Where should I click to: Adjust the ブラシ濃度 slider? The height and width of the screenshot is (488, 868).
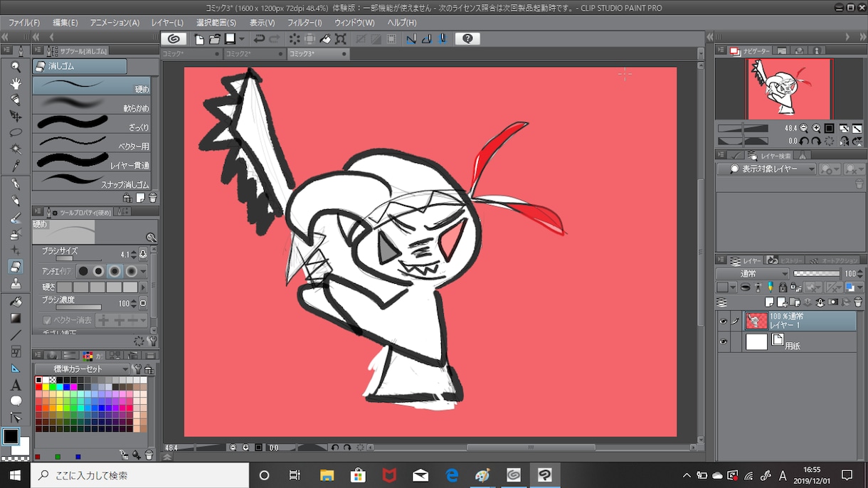click(x=78, y=307)
